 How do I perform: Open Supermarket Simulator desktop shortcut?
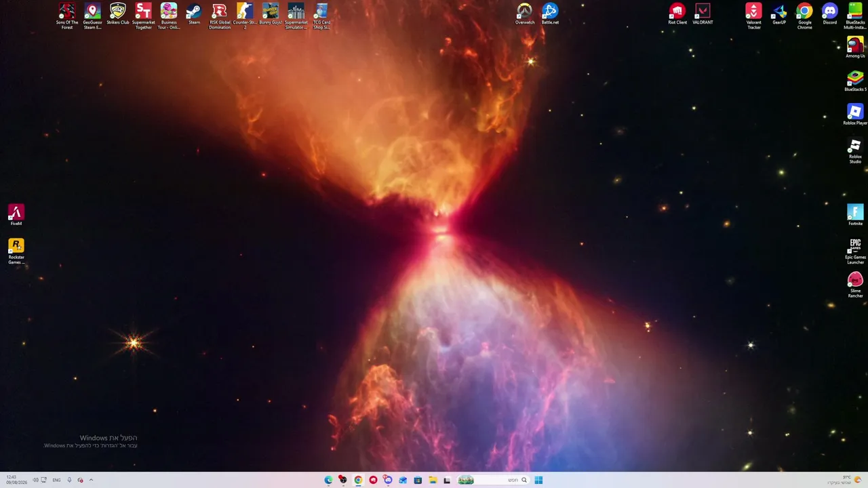(296, 16)
